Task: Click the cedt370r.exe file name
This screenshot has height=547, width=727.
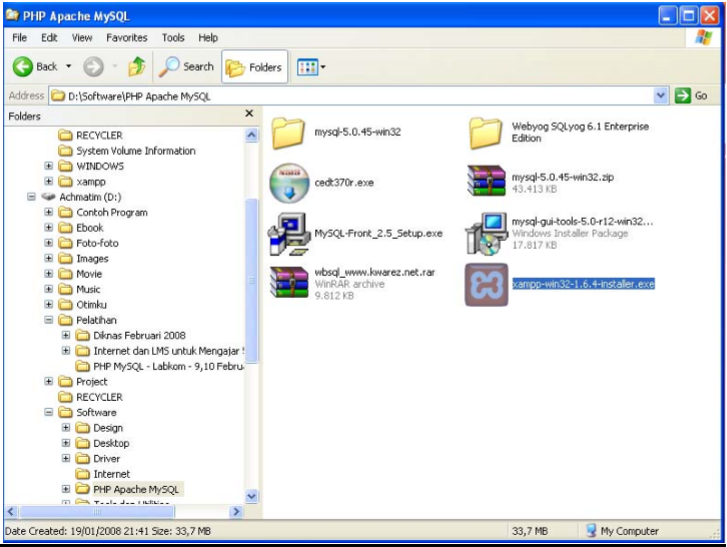Action: tap(344, 183)
